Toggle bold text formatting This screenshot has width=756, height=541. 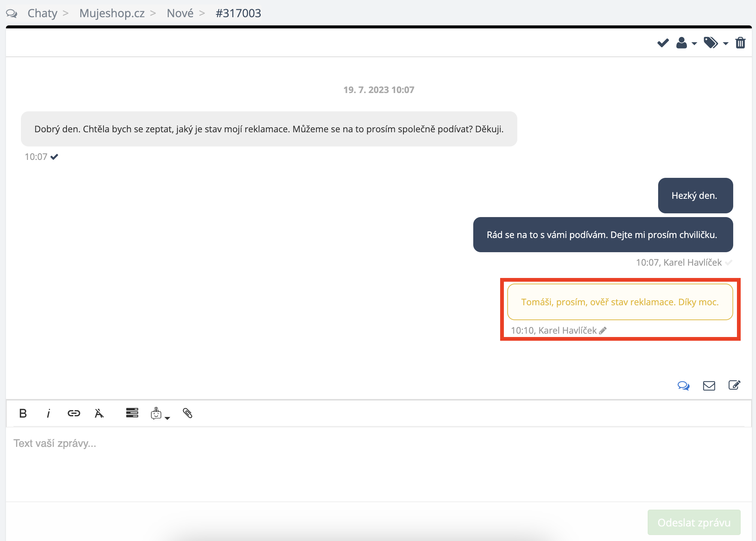tap(23, 413)
